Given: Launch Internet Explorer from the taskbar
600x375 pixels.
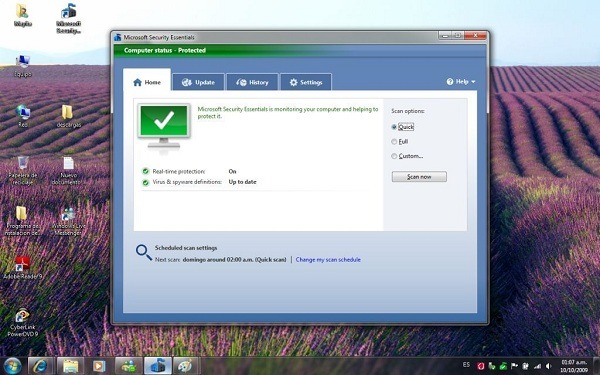Looking at the screenshot, I should pos(40,366).
